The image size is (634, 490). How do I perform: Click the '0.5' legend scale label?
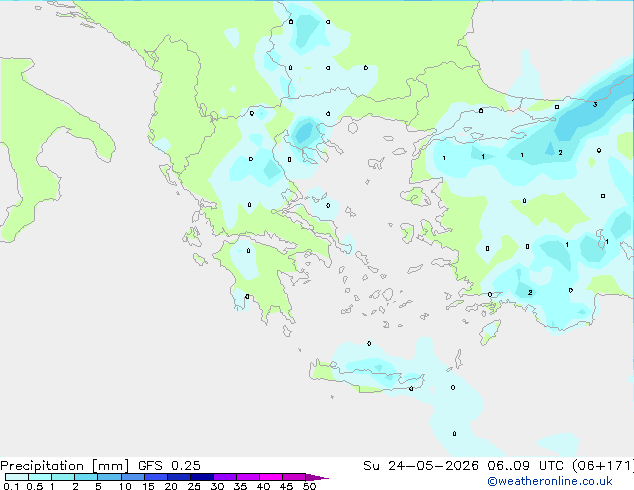35,486
